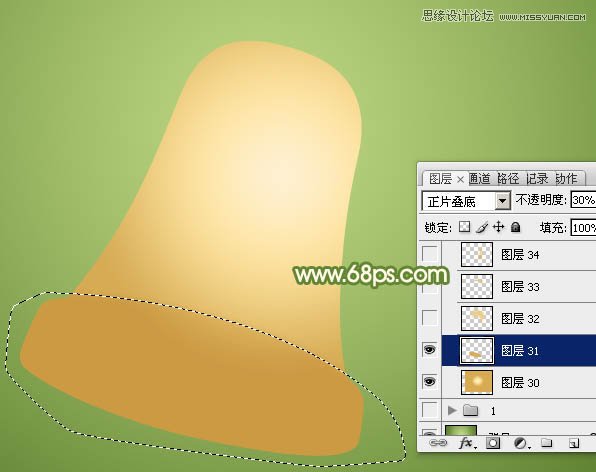This screenshot has height=472, width=596.
Task: Select thumbnail of 图层 31
Action: tap(477, 350)
